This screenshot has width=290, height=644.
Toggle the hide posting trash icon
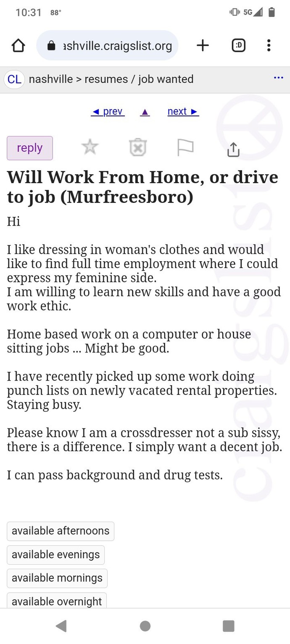tap(137, 147)
